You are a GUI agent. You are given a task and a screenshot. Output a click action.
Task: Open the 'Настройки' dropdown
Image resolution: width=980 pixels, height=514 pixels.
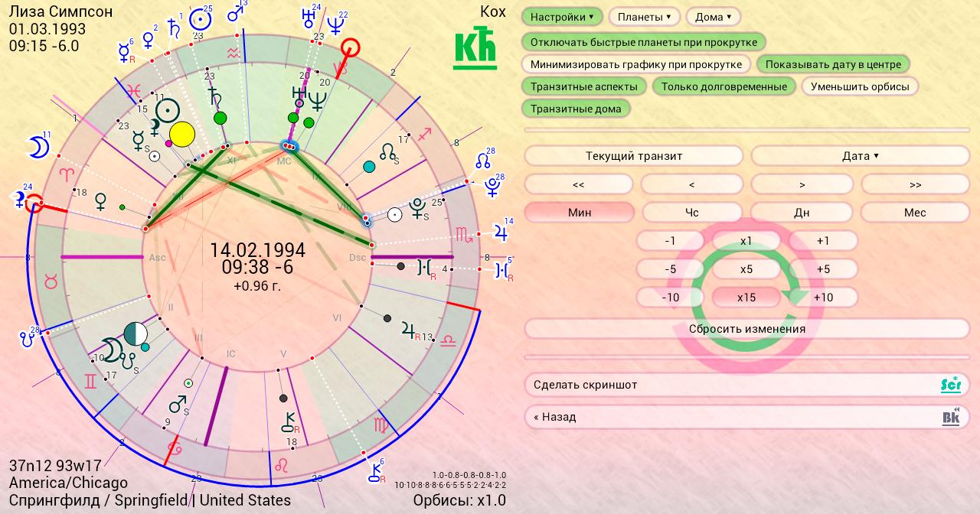(x=561, y=17)
